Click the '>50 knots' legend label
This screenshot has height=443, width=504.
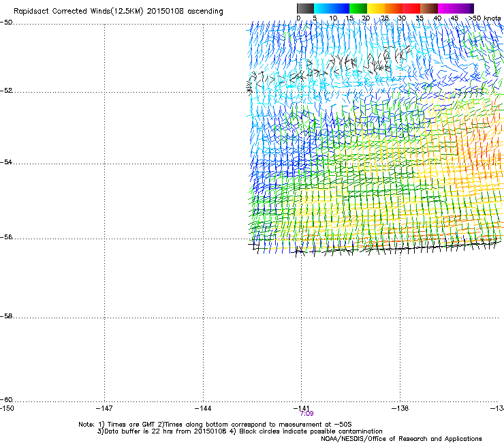tap(485, 18)
